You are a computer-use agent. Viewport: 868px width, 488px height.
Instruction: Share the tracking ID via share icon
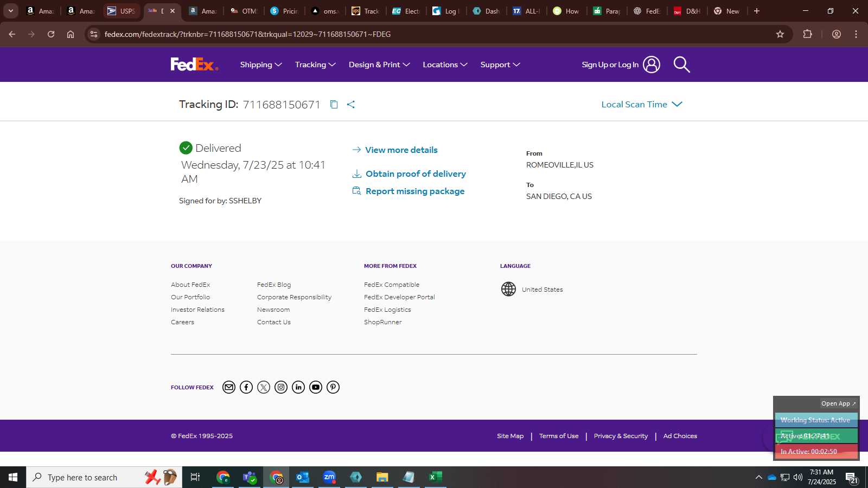(x=351, y=104)
